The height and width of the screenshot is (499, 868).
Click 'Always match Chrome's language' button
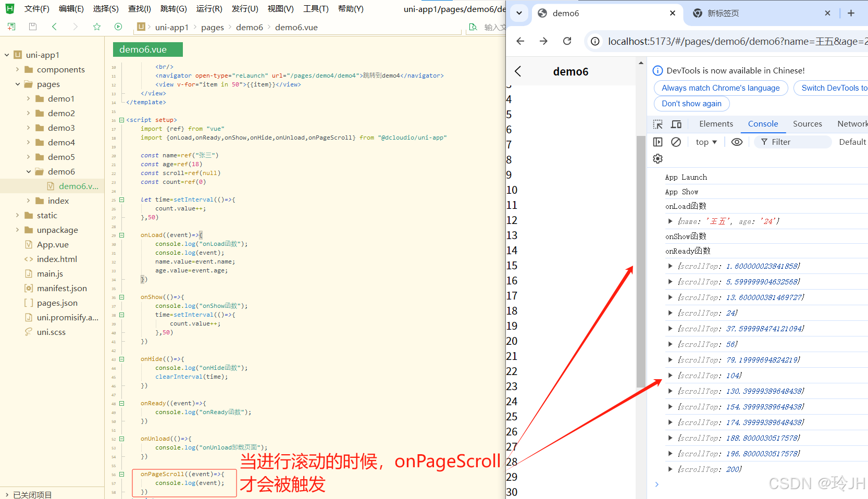721,88
